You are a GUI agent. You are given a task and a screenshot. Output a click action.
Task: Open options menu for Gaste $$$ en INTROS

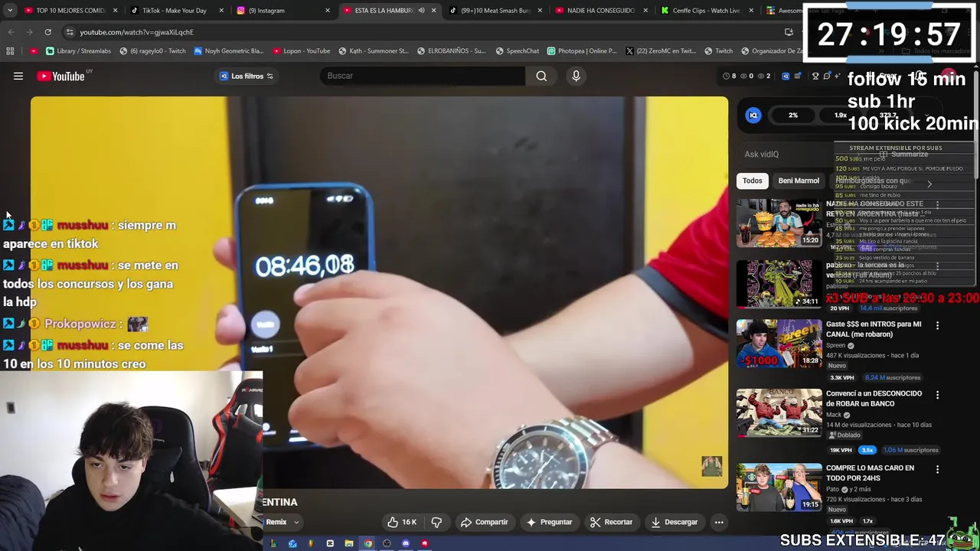point(937,325)
